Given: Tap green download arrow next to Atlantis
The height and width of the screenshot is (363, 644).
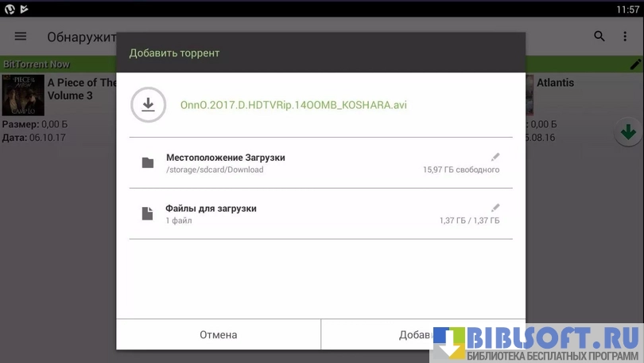Looking at the screenshot, I should (628, 132).
